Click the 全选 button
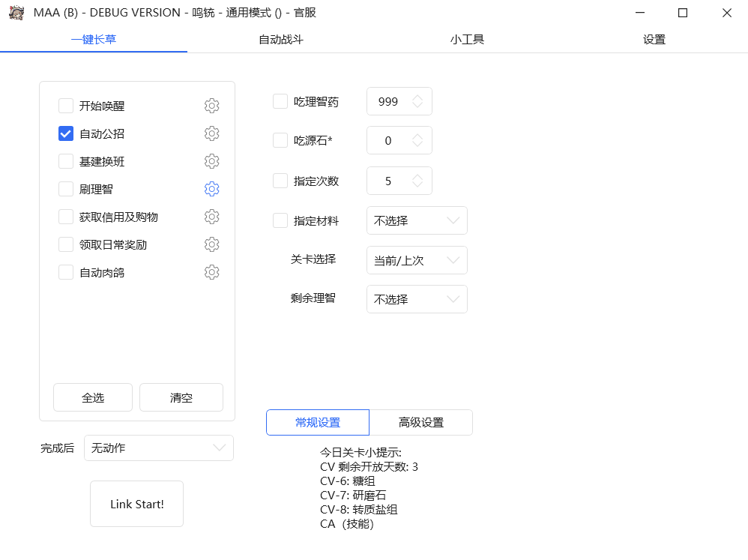 (92, 397)
